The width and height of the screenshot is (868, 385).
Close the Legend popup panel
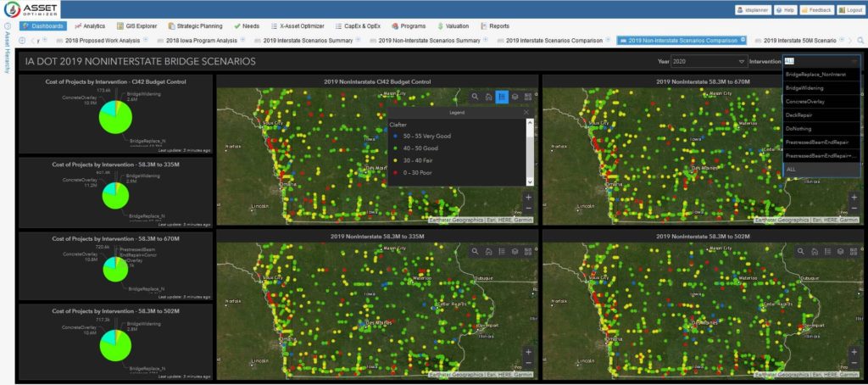(x=526, y=111)
